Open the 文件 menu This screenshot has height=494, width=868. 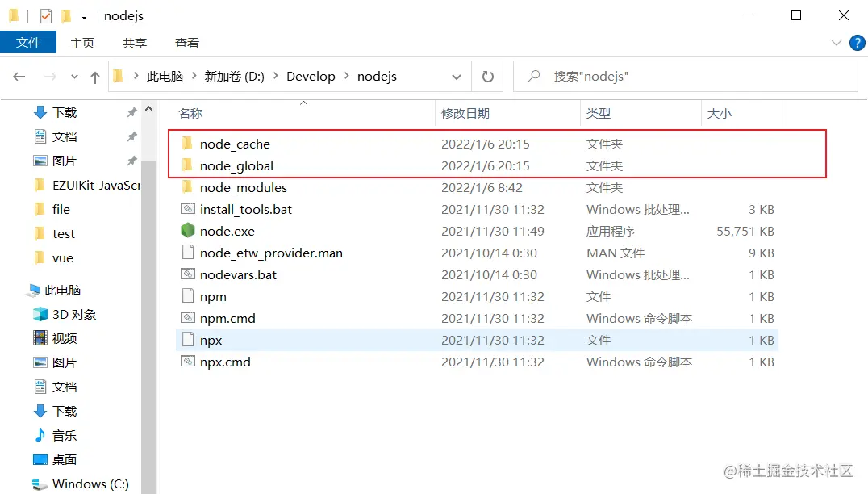click(x=28, y=42)
